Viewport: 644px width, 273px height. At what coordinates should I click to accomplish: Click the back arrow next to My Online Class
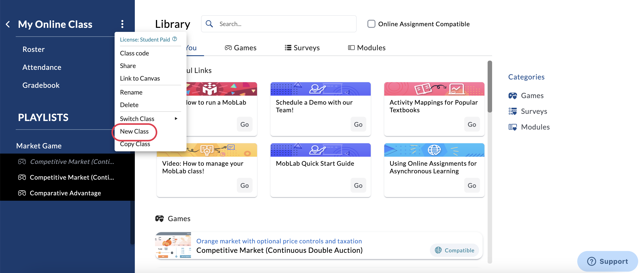(7, 24)
